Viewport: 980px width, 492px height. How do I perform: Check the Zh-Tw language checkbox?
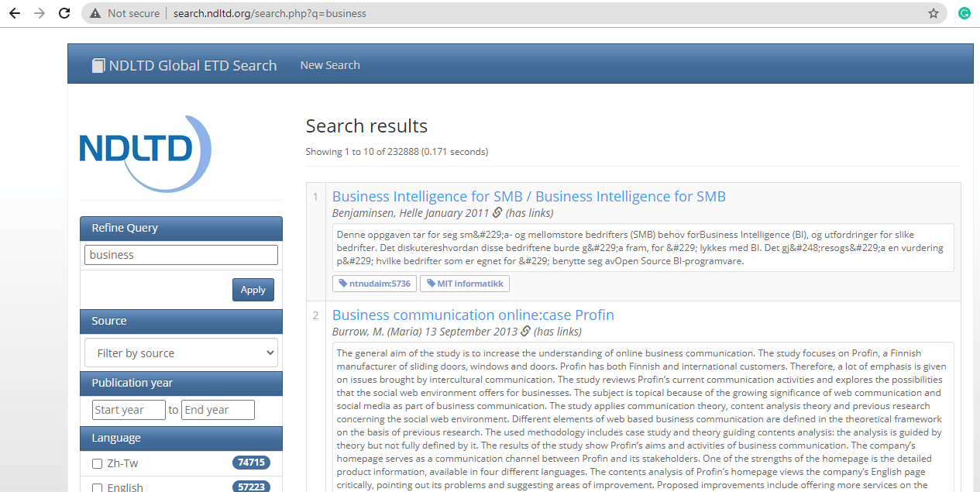point(97,463)
